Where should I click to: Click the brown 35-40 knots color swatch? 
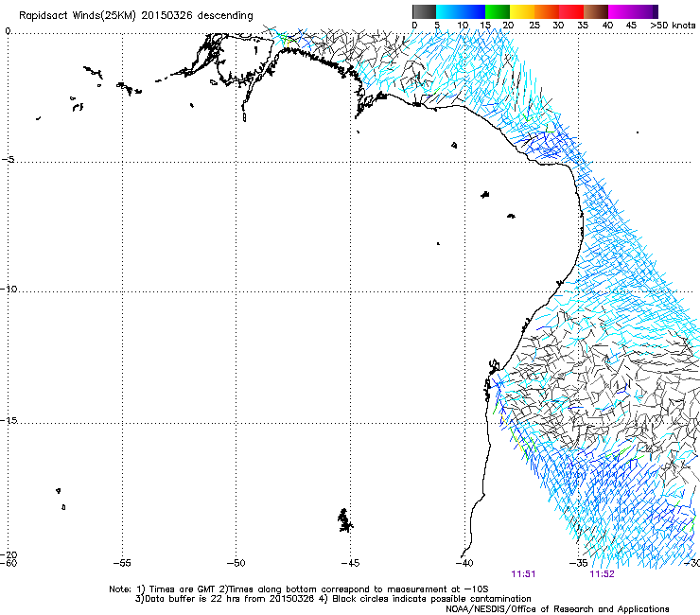point(596,11)
